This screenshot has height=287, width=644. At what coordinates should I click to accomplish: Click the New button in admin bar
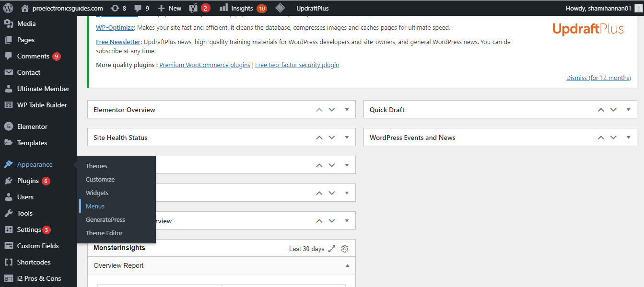169,8
